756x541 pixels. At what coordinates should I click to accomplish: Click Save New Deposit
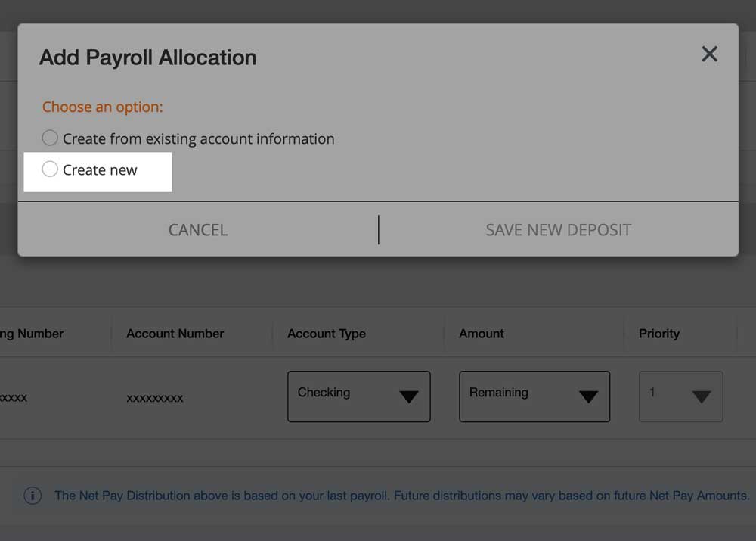pyautogui.click(x=558, y=230)
